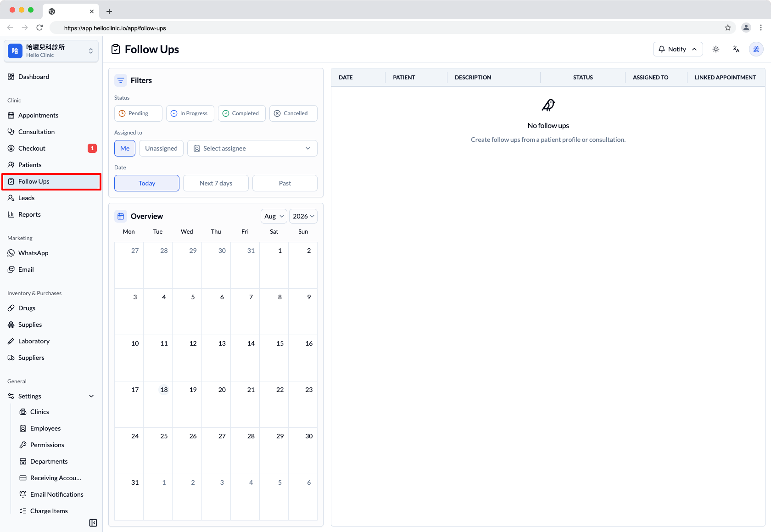Screen dimensions: 771x532
Task: Click LINKED APPOINTMENT column header
Action: 725,78
